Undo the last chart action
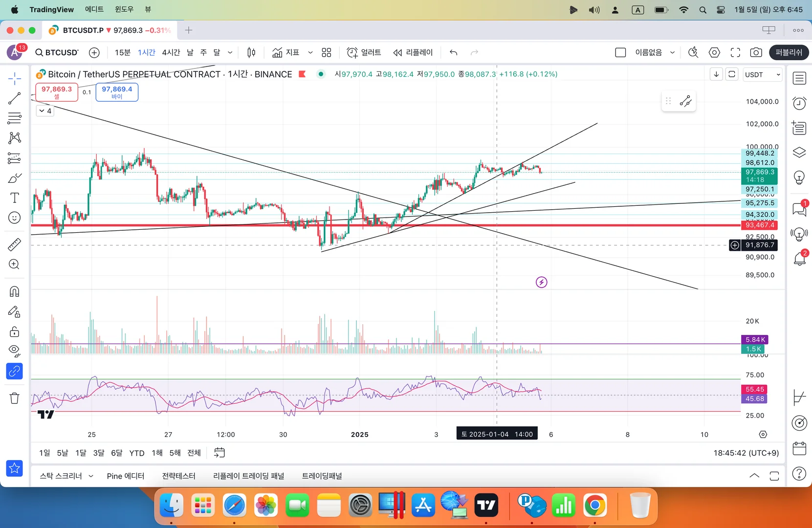 pyautogui.click(x=454, y=52)
